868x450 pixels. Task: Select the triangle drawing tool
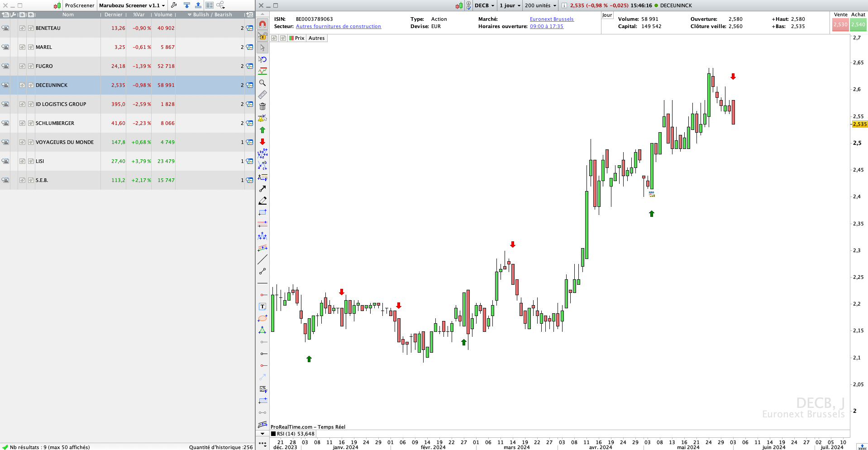262,330
